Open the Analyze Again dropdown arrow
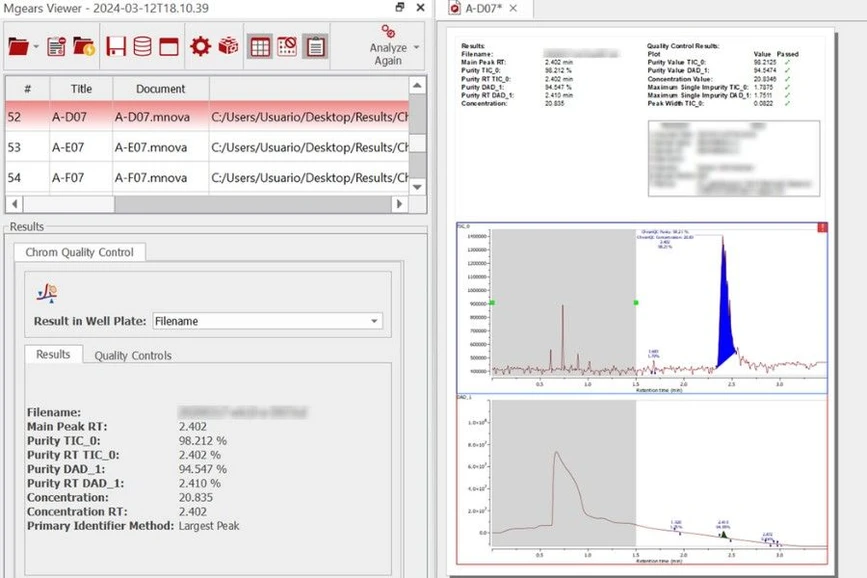Image resolution: width=867 pixels, height=578 pixels. click(417, 45)
